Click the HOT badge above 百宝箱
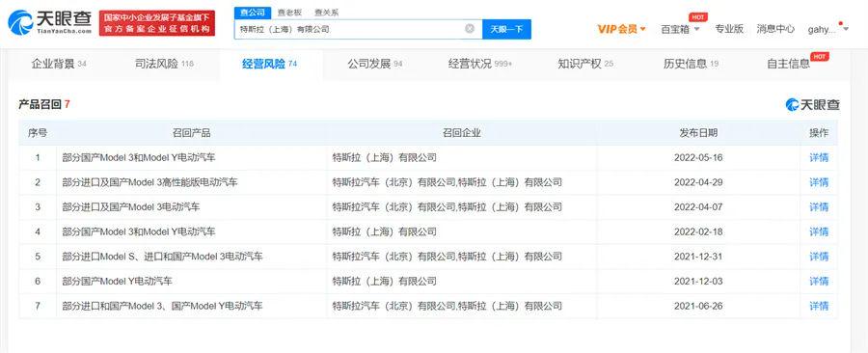The width and height of the screenshot is (868, 353). coord(698,16)
